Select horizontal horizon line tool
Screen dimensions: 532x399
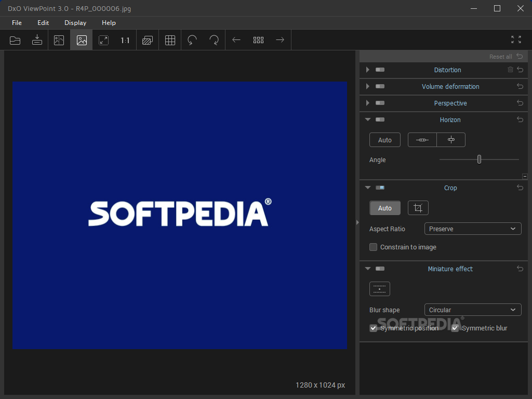422,140
